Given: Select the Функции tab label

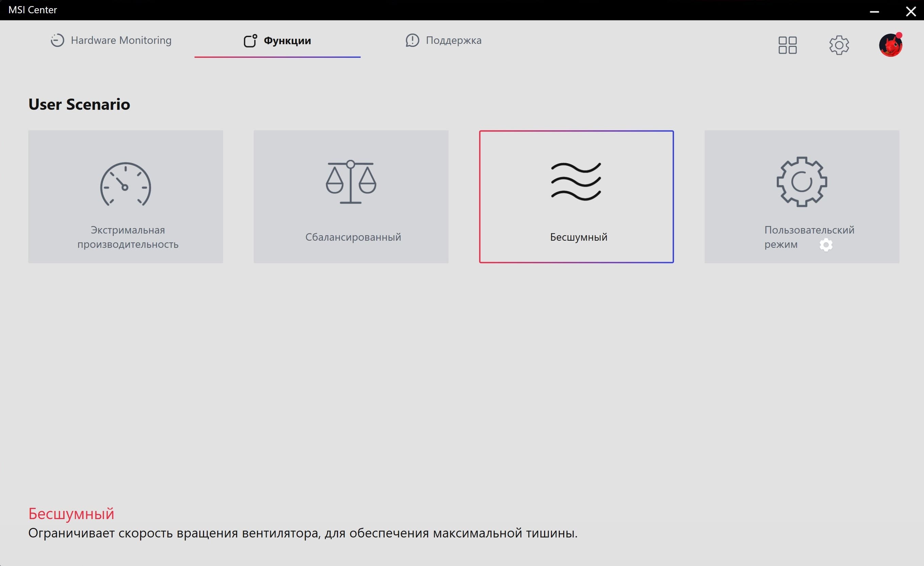Looking at the screenshot, I should [x=287, y=41].
